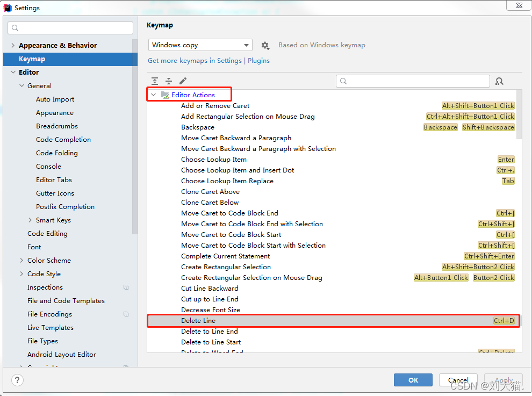532x396 pixels.
Task: Select Choose Lookup Item Replace action
Action: pos(334,181)
